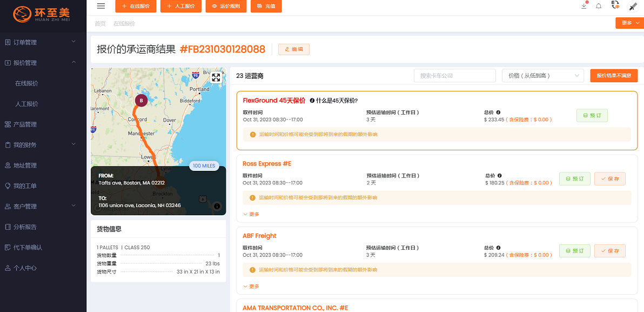The image size is (644, 312).
Task: Click the map info icon
Action: point(217,206)
